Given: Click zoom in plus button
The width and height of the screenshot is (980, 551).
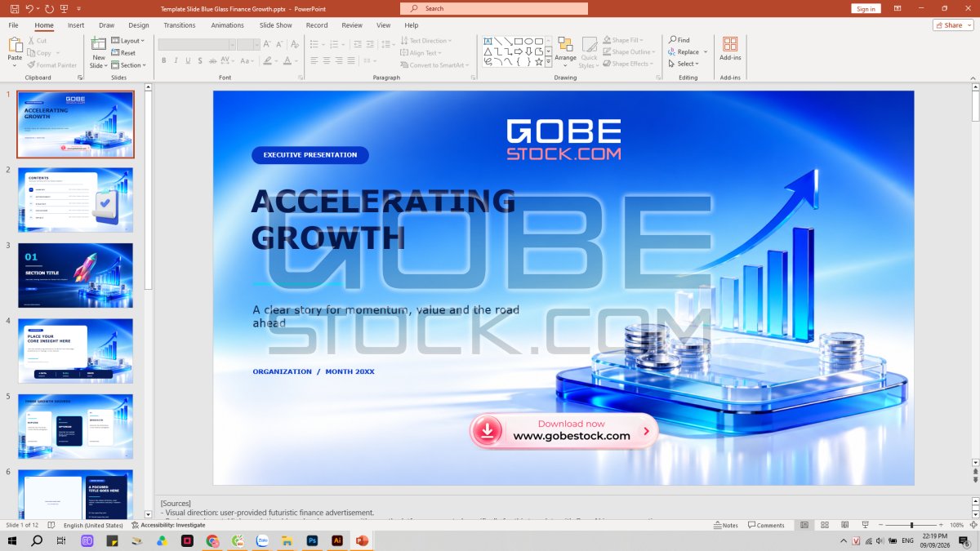Looking at the screenshot, I should (x=939, y=525).
